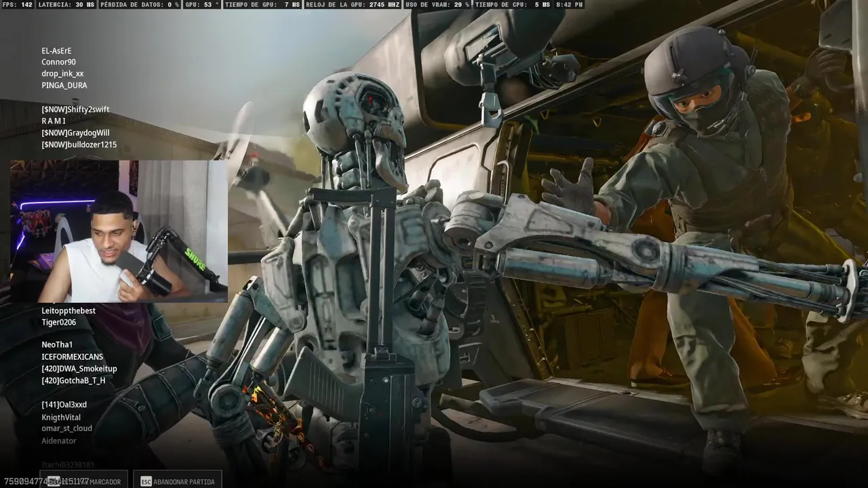
Task: Select player [$N0W]Shifty2swift
Action: pyautogui.click(x=75, y=110)
